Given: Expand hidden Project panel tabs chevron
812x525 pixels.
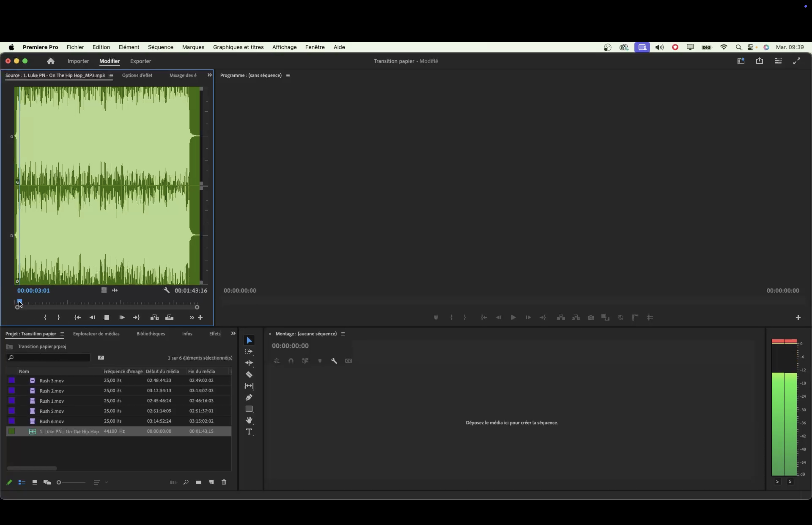Looking at the screenshot, I should [x=233, y=333].
